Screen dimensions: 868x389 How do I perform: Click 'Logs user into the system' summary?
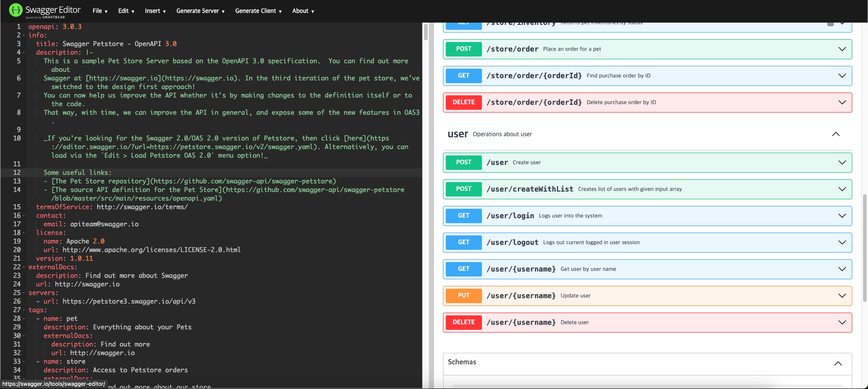pos(571,216)
